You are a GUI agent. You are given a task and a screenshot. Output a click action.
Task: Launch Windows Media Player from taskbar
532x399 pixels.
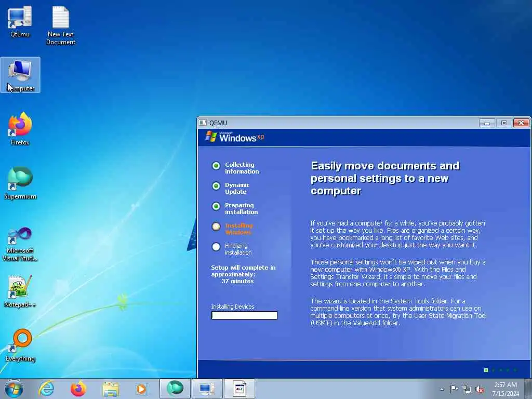pos(142,389)
